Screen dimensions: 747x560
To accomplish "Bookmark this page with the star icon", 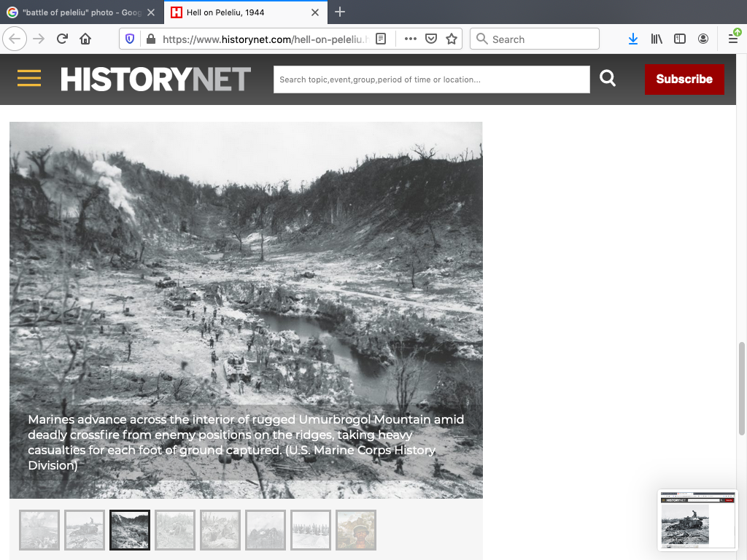I will 452,39.
